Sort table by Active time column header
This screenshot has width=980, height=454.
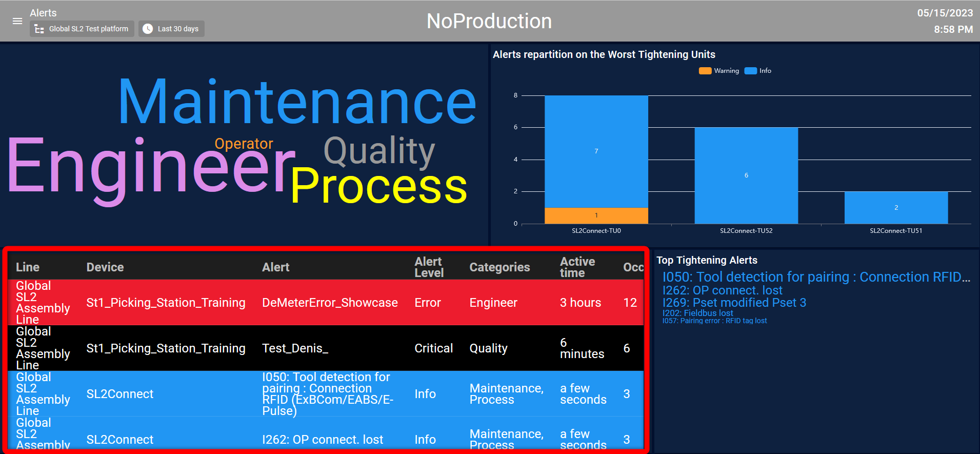tap(577, 267)
